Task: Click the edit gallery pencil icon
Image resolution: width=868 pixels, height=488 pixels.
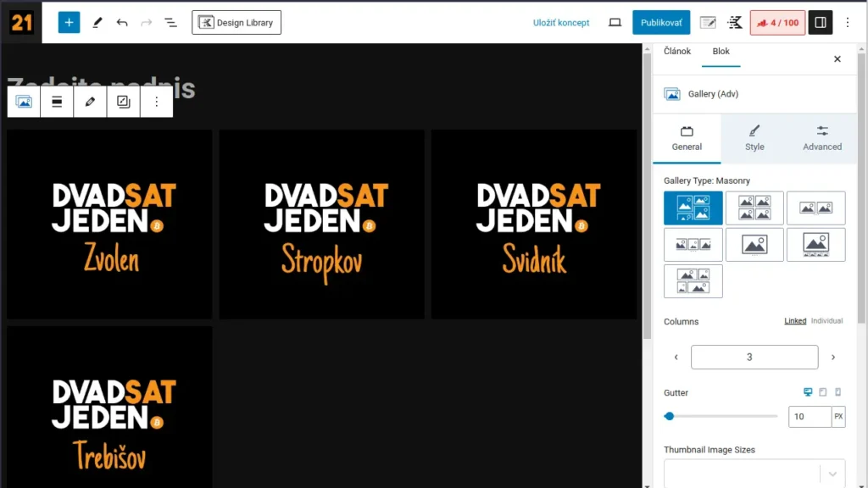Action: (x=90, y=102)
